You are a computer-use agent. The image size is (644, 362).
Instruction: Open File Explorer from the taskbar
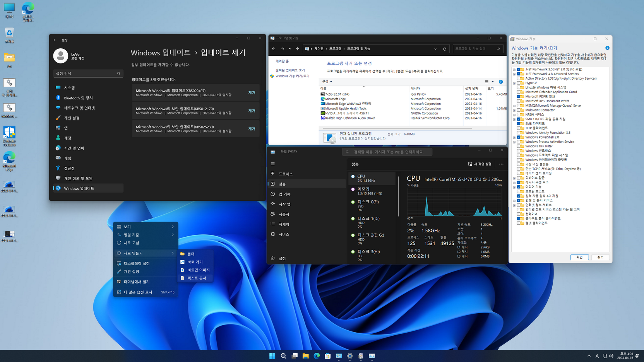pyautogui.click(x=306, y=356)
